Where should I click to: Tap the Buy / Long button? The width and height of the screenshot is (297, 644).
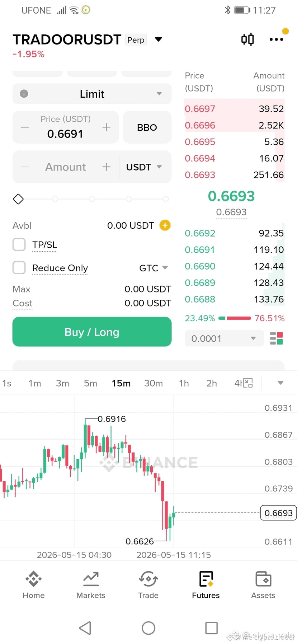[x=92, y=332]
